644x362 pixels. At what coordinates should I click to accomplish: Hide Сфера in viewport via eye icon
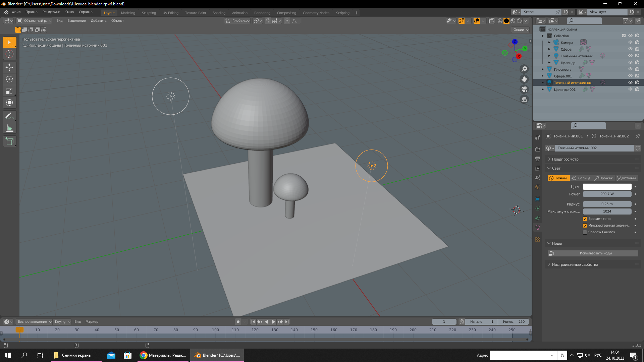[630, 49]
